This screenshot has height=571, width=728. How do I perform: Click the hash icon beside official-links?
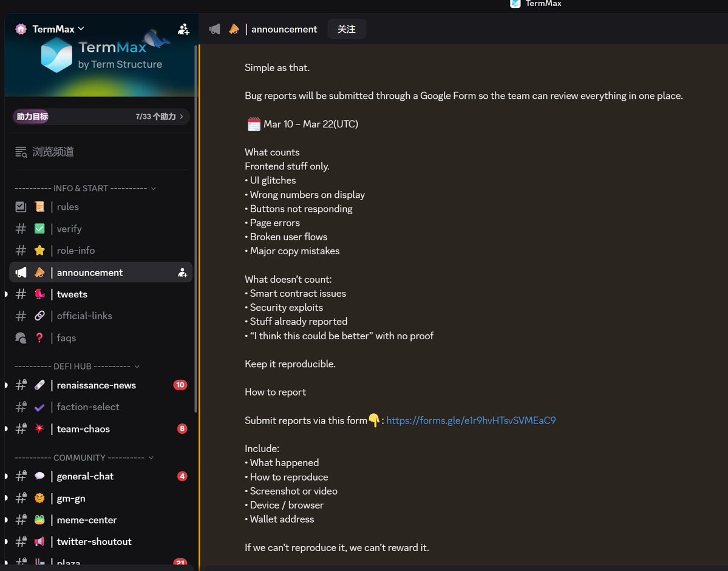(21, 316)
